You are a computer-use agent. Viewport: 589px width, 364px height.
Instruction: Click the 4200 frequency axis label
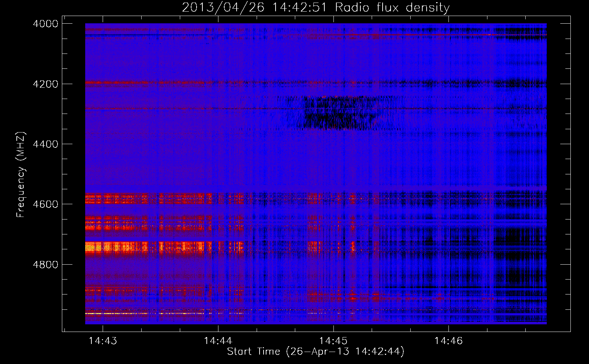46,84
